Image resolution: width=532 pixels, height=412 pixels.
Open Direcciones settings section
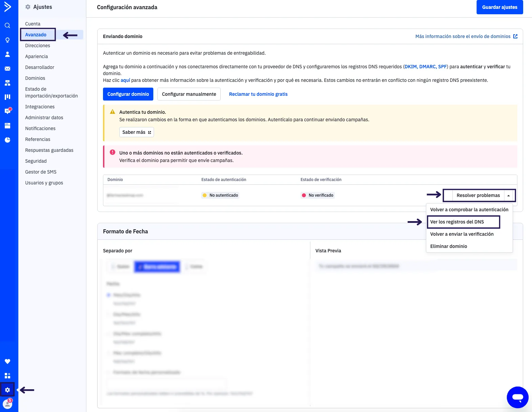(x=37, y=46)
